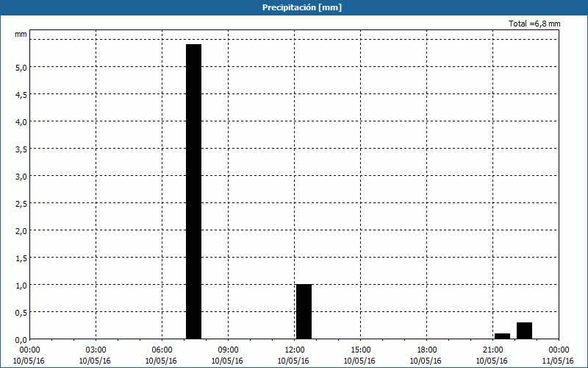The width and height of the screenshot is (588, 368).
Task: Click the 15:00 time label
Action: tap(360, 350)
